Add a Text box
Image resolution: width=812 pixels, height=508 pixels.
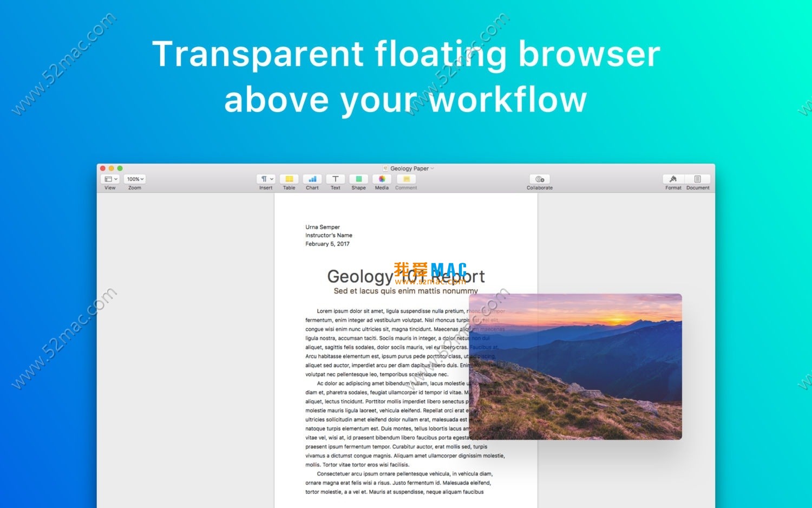336,179
